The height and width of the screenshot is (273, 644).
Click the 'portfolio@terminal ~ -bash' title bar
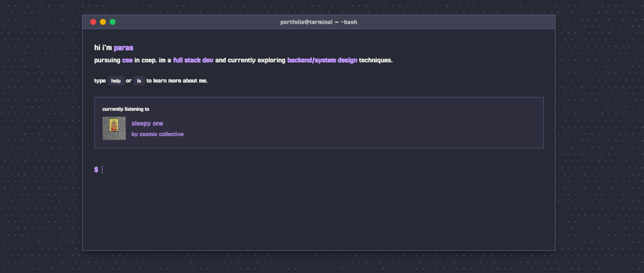319,22
